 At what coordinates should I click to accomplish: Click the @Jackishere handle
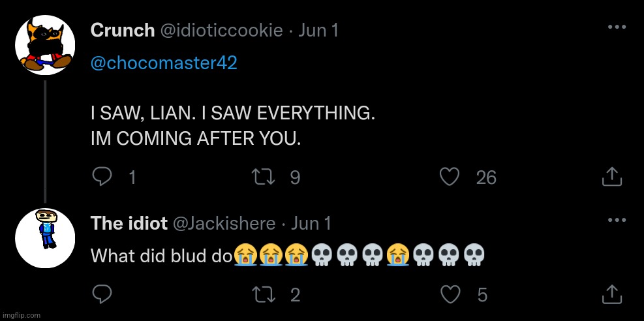[223, 223]
